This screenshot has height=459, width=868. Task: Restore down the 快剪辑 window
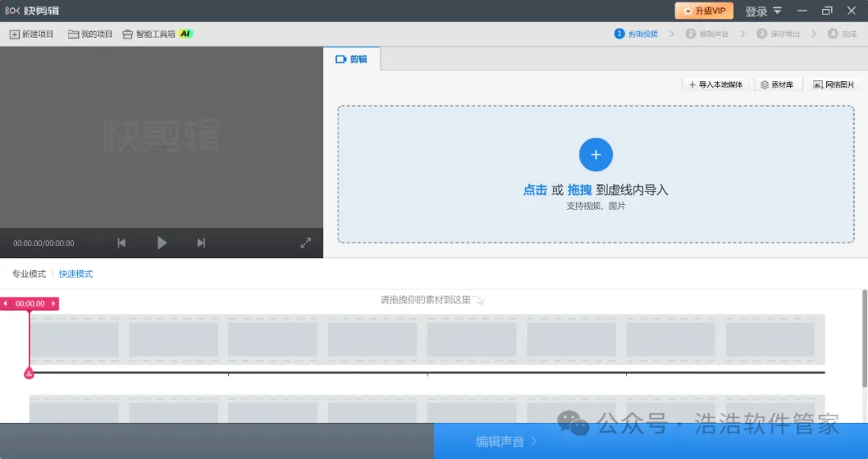[827, 10]
